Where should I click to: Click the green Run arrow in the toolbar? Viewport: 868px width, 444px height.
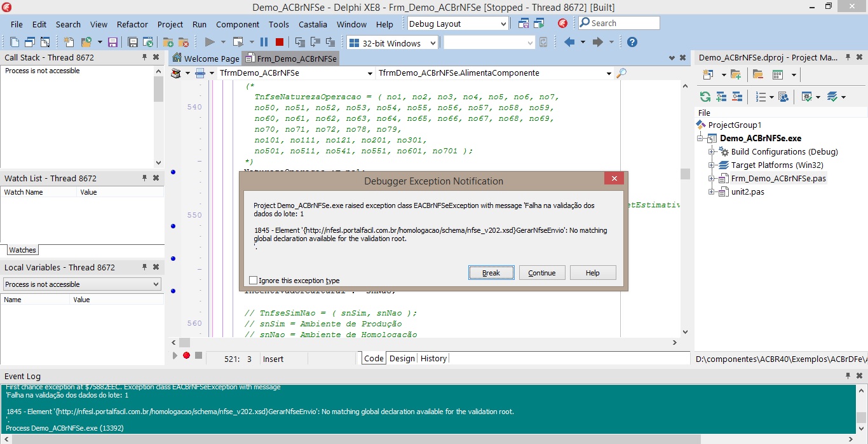point(210,43)
